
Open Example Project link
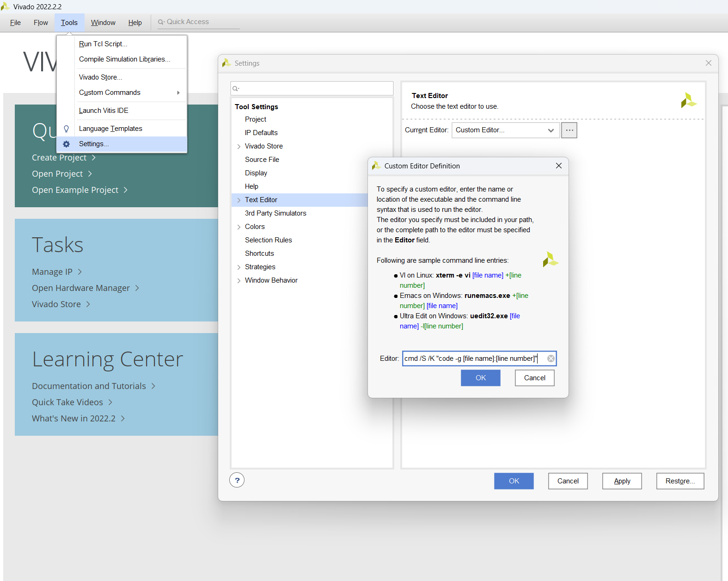pos(80,190)
